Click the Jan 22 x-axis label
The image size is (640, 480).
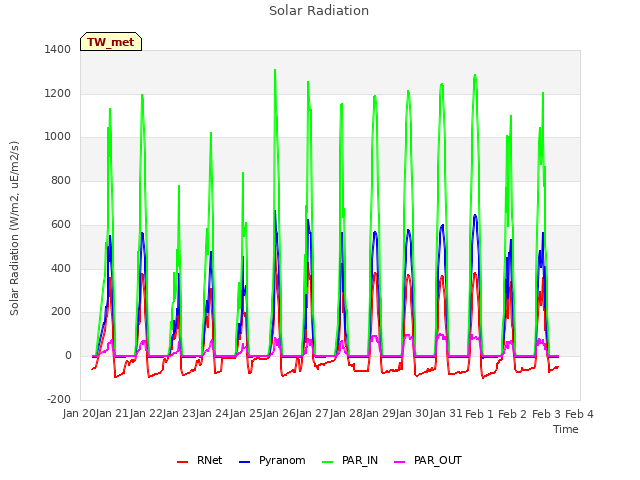pos(146,414)
